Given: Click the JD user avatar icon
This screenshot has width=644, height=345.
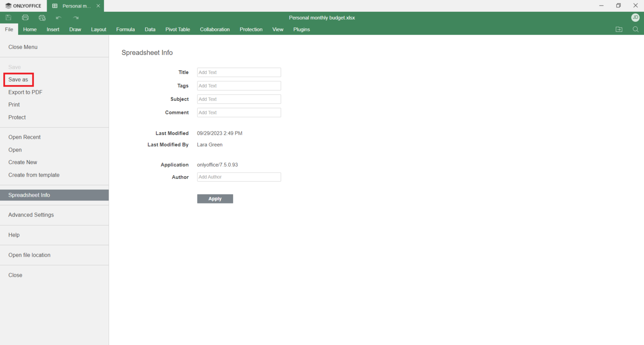Looking at the screenshot, I should pos(635,18).
